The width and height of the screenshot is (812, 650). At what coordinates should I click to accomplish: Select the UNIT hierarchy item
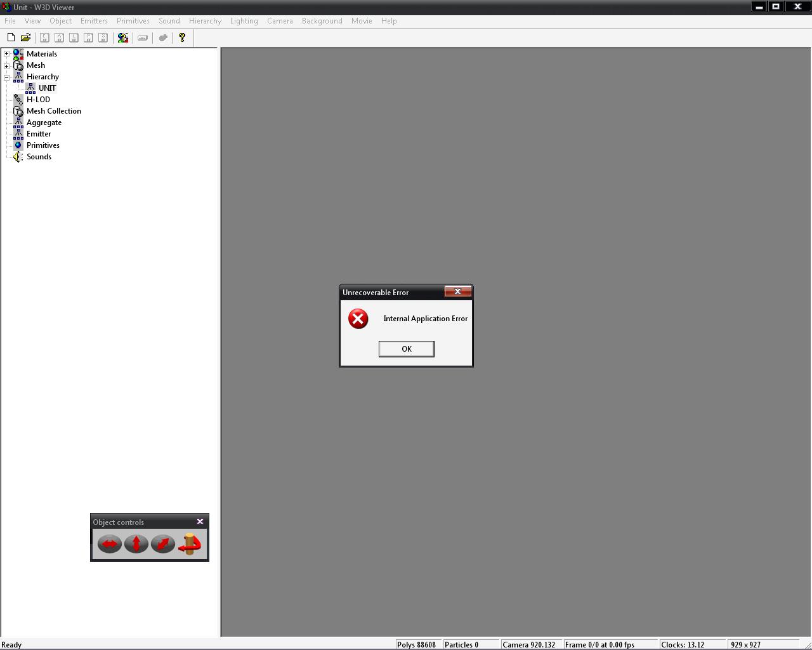47,88
